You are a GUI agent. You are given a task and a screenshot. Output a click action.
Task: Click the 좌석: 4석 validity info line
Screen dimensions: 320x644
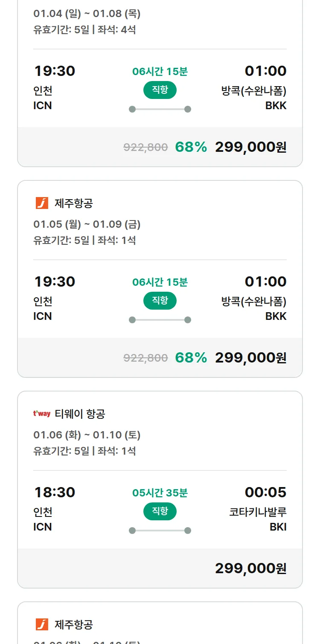tap(84, 30)
